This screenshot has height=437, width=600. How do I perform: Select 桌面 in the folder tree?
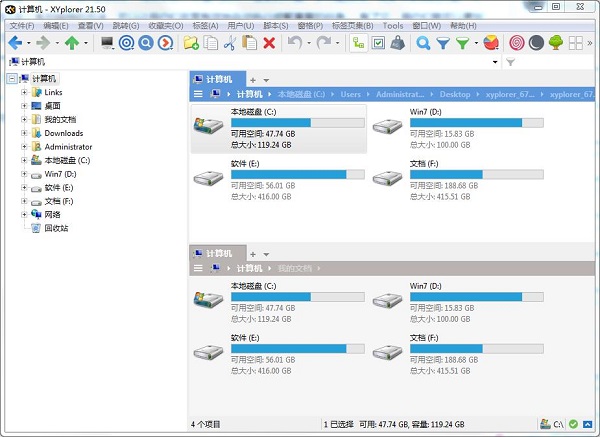[x=52, y=106]
